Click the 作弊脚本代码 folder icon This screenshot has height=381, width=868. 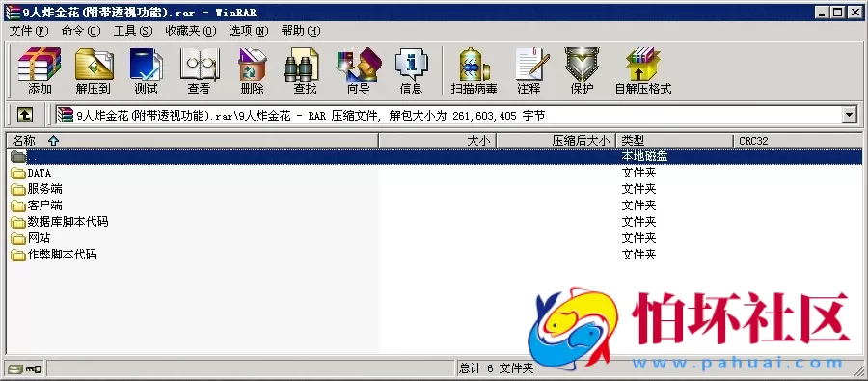coord(18,255)
